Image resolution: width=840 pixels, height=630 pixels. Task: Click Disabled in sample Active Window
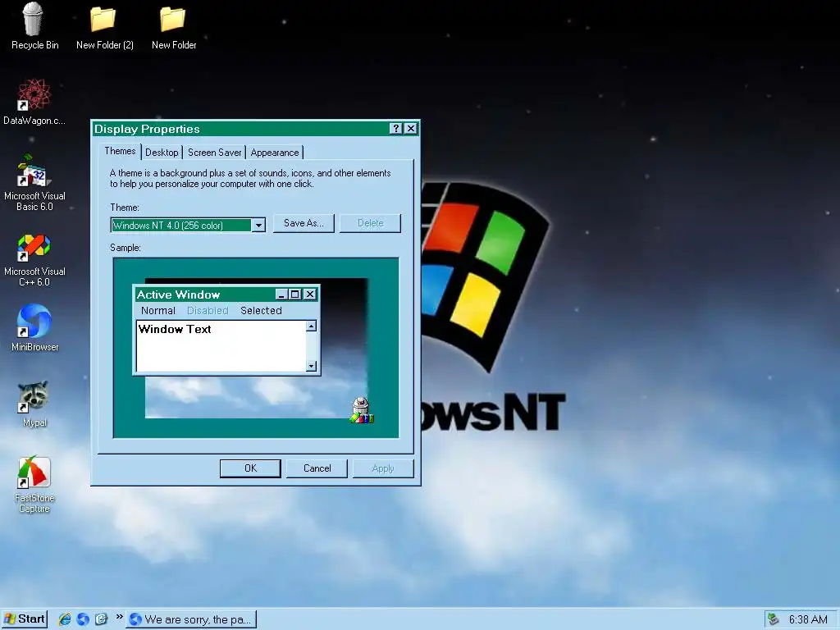(208, 311)
